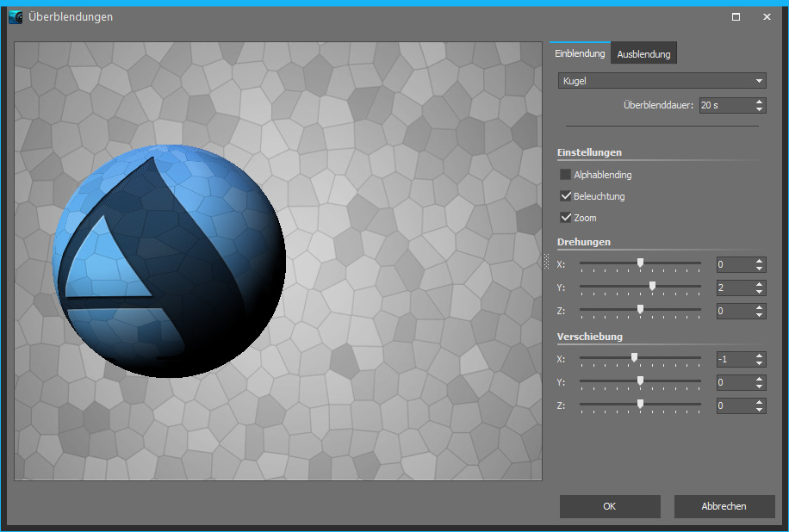
Task: Decrease Drehungen Y value with down arrow
Action: [x=759, y=292]
